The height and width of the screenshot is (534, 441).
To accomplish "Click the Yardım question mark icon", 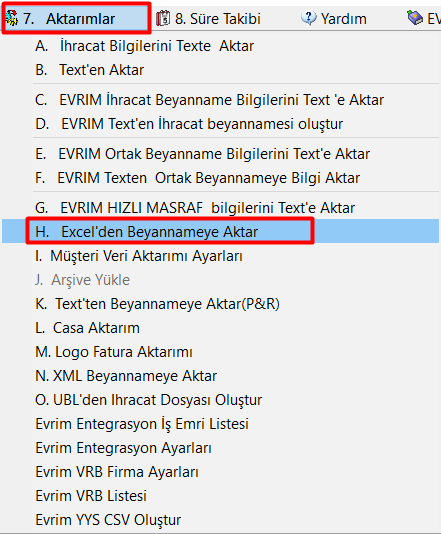I will [x=309, y=18].
